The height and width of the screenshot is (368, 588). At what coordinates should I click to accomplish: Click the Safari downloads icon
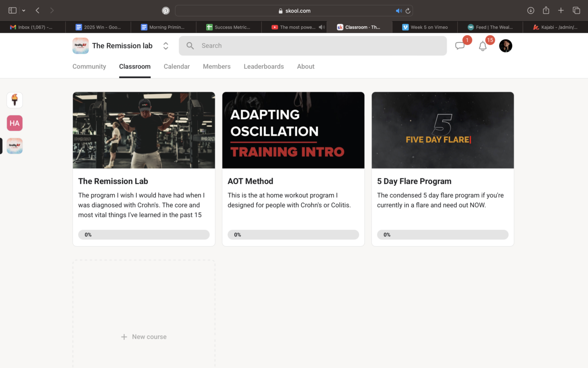coord(530,11)
